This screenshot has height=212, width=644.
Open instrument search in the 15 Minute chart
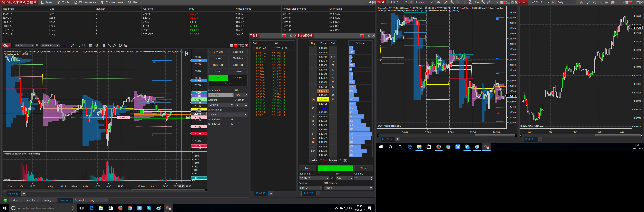pos(37,45)
